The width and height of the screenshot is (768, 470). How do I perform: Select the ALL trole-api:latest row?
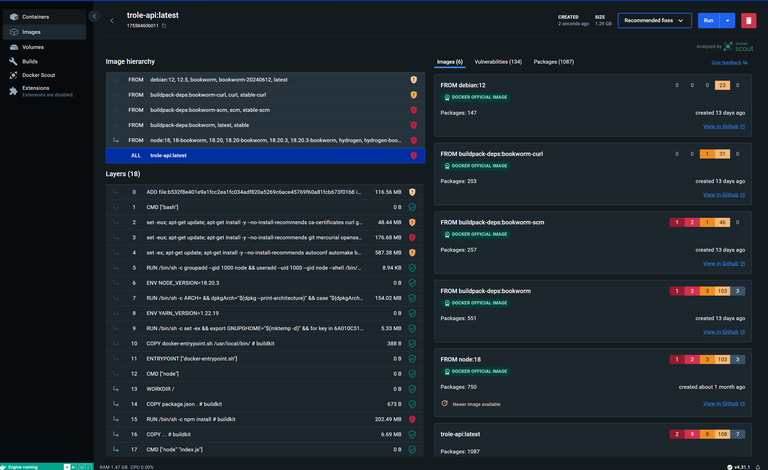click(x=265, y=155)
